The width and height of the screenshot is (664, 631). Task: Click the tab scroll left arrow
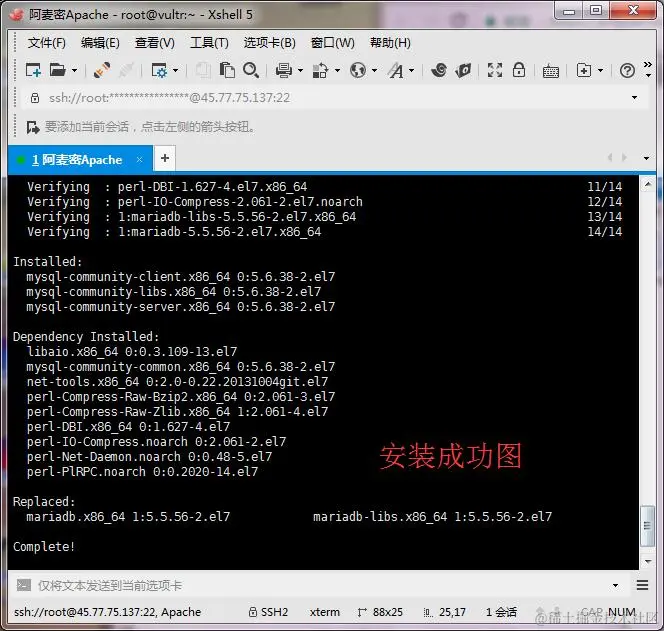pos(610,158)
